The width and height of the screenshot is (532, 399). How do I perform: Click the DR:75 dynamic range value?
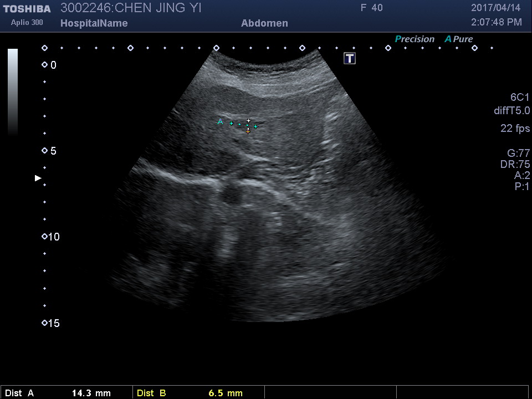[515, 164]
